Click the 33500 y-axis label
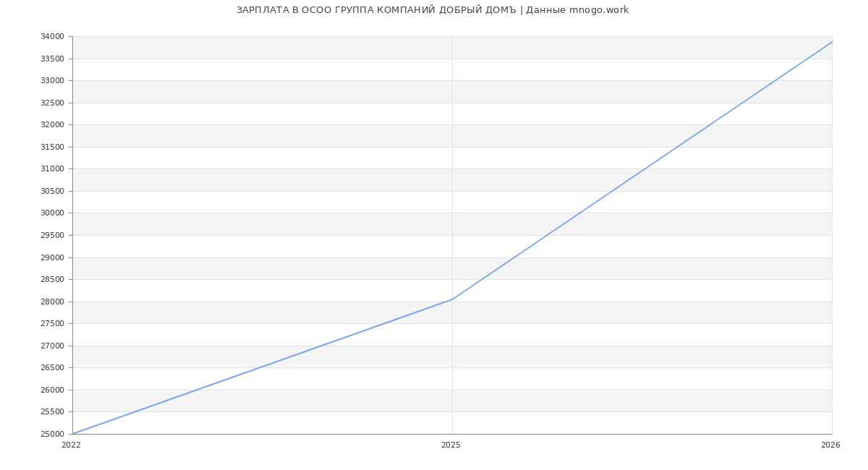868x470 pixels. click(x=52, y=59)
